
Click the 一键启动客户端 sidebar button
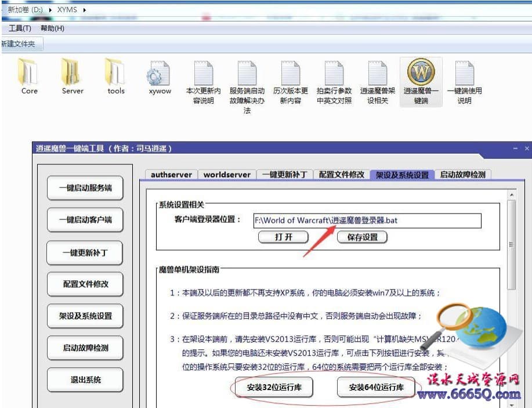tap(85, 219)
